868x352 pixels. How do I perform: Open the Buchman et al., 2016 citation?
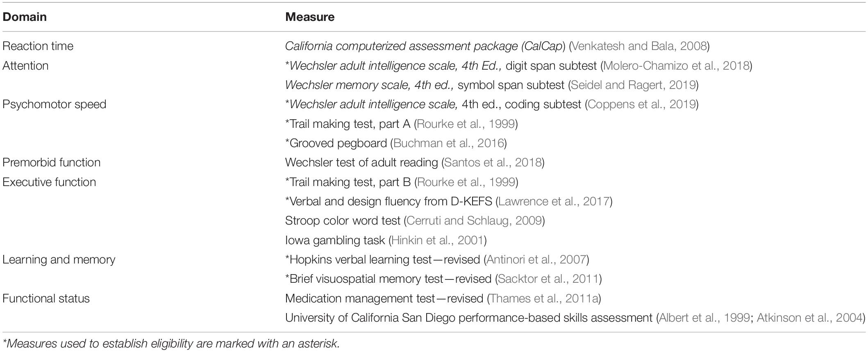[x=448, y=143]
